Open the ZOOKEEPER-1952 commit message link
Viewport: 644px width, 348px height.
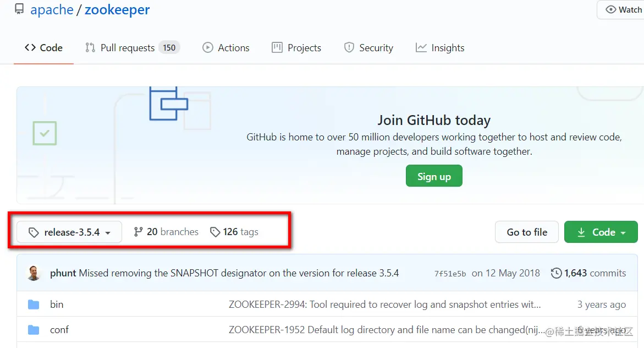coord(387,330)
